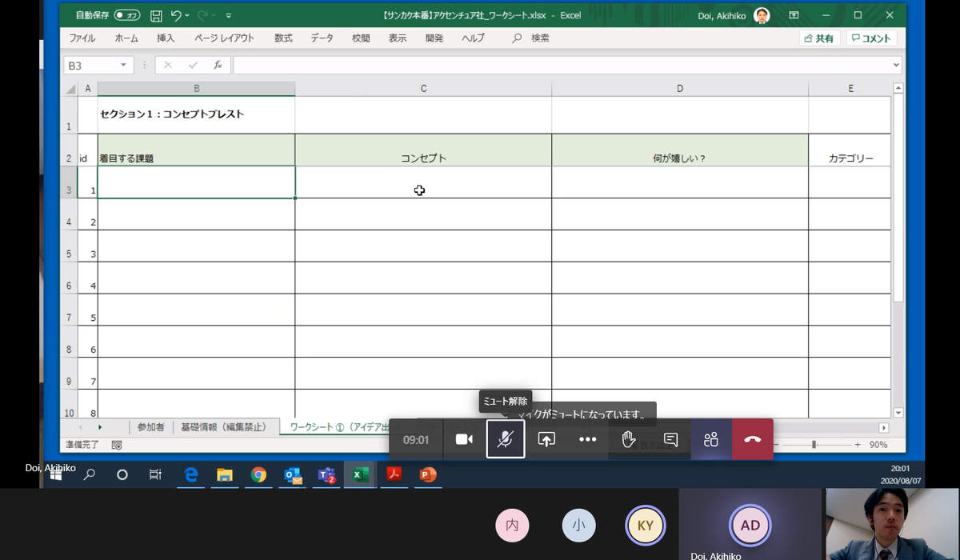Open the 表示 ribbon tab
The height and width of the screenshot is (560, 960).
click(398, 38)
